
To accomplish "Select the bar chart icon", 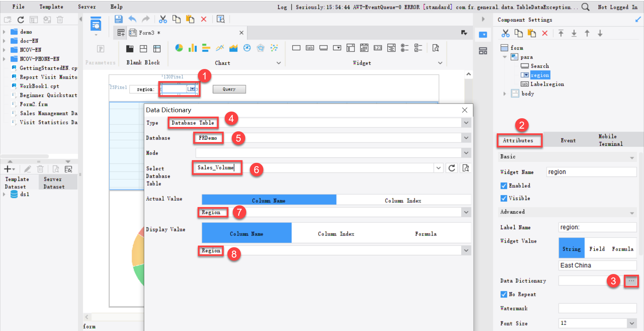I will (x=193, y=48).
